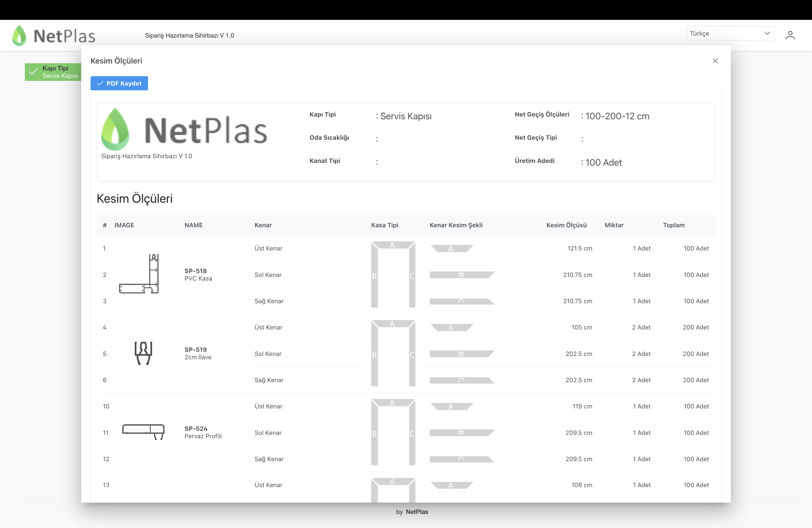
Task: Click the SP-519 2cm İlave profile image
Action: pyautogui.click(x=143, y=353)
